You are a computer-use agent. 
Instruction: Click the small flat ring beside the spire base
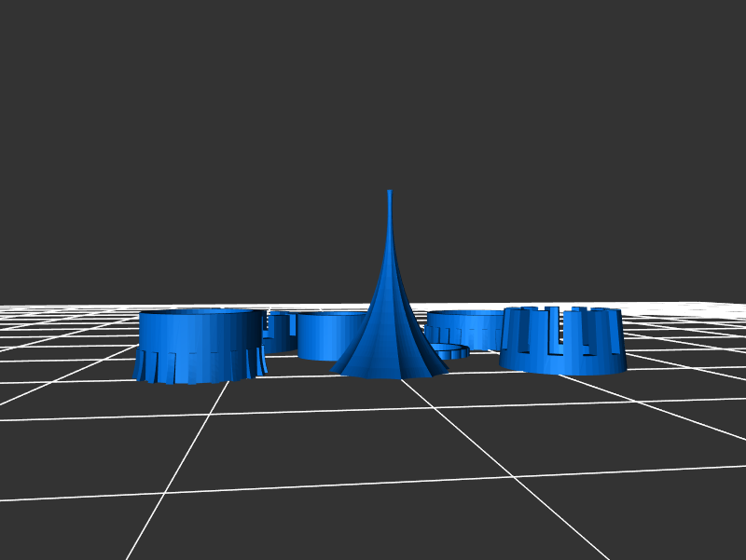point(452,351)
